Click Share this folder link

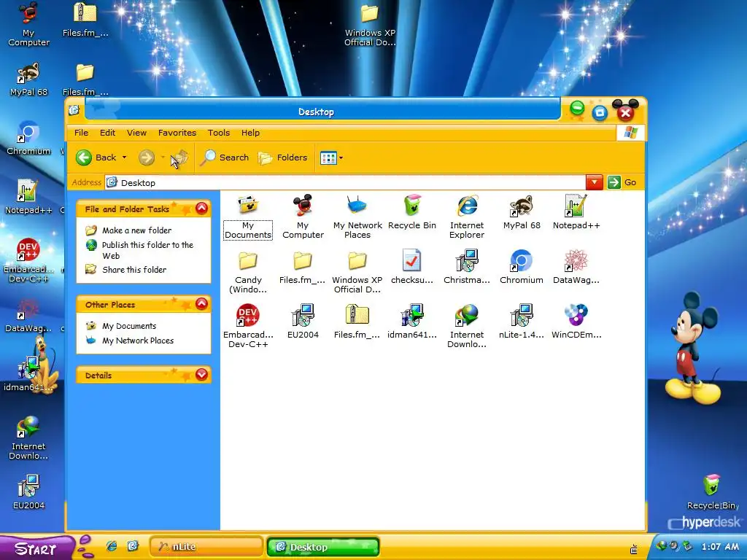(x=134, y=270)
